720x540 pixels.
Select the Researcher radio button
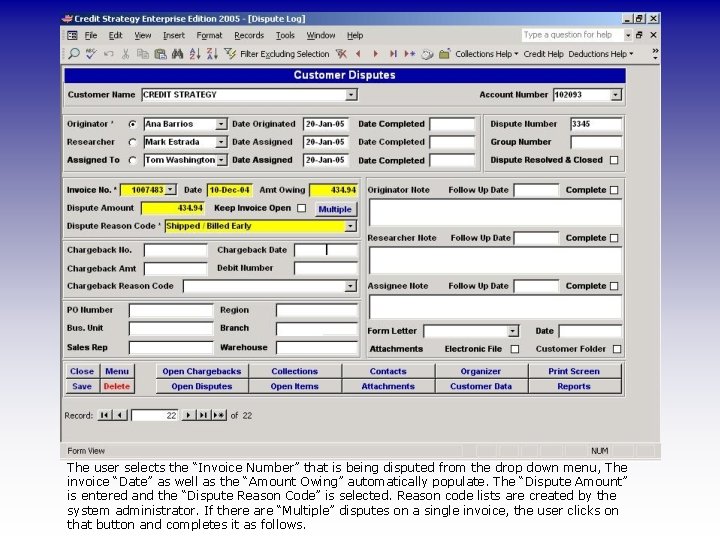(x=133, y=142)
